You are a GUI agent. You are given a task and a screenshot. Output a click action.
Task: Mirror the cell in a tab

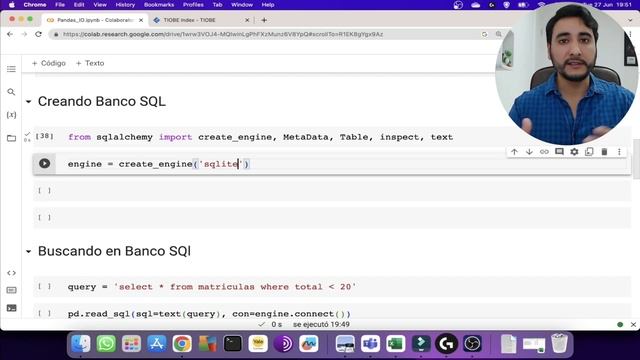click(589, 152)
